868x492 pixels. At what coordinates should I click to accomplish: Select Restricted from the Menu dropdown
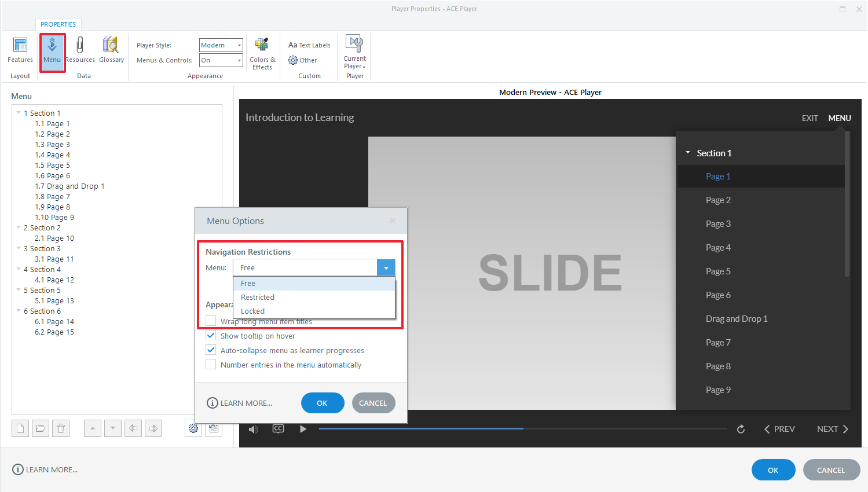[x=258, y=297]
